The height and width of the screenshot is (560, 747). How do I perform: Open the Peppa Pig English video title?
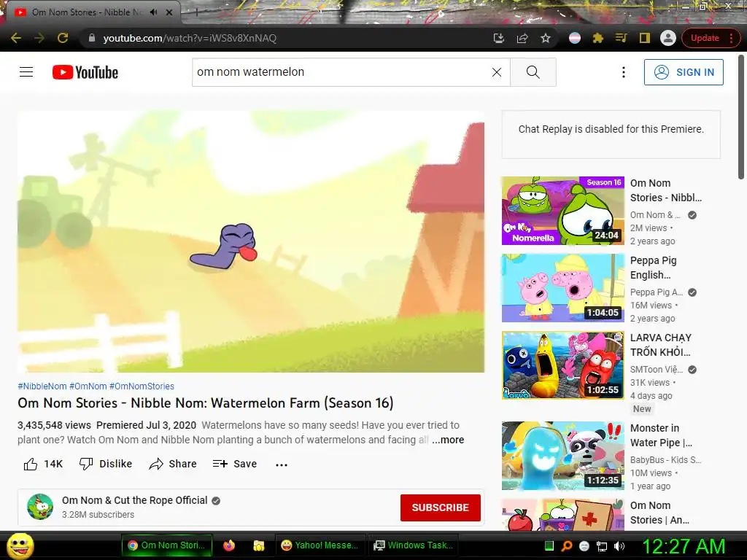(x=653, y=268)
